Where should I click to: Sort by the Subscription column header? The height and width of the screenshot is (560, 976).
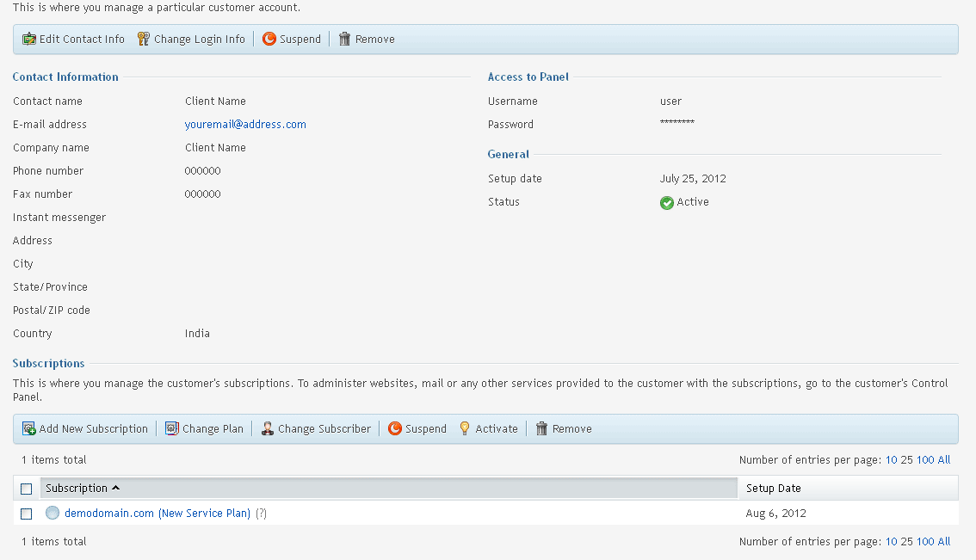[77, 489]
